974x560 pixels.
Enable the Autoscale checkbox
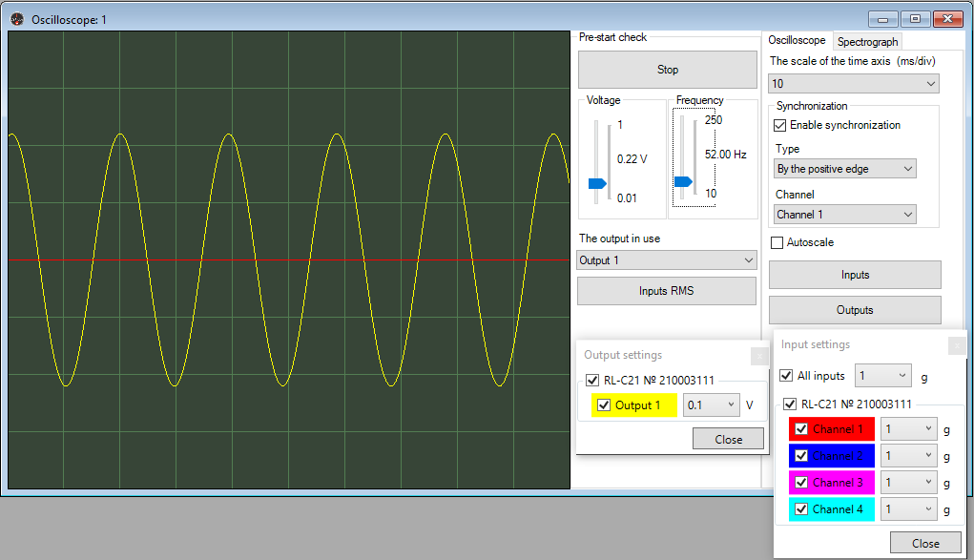(x=777, y=242)
